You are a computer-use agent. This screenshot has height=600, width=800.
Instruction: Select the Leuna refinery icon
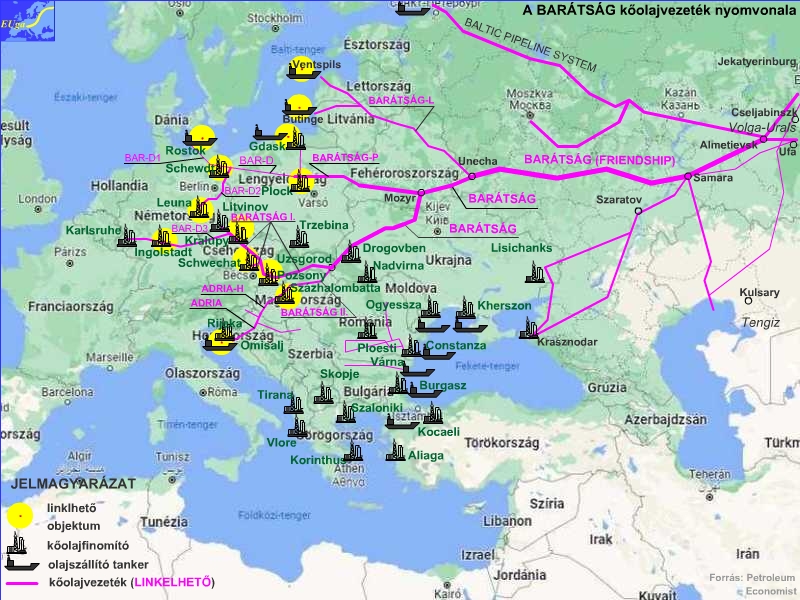pos(200,208)
